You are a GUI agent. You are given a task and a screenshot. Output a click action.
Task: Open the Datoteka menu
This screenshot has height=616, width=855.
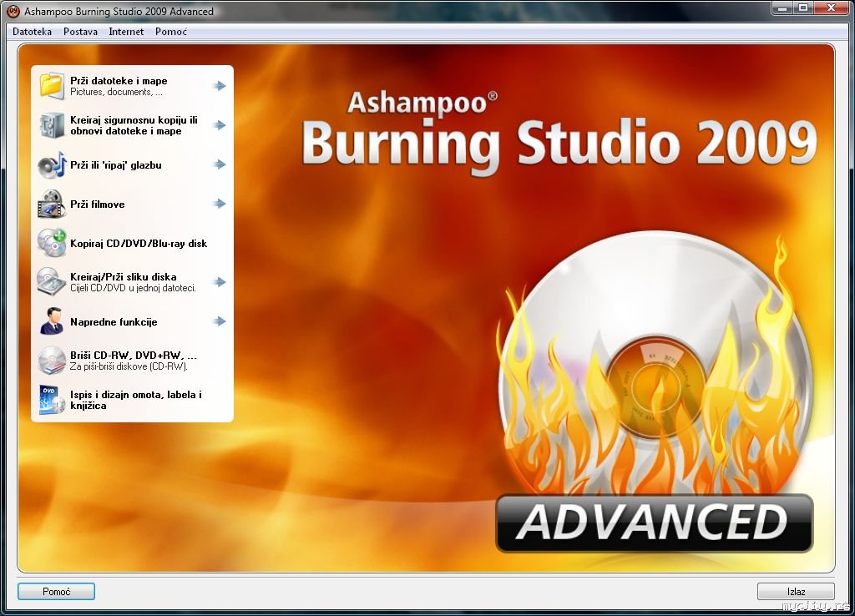pyautogui.click(x=33, y=32)
